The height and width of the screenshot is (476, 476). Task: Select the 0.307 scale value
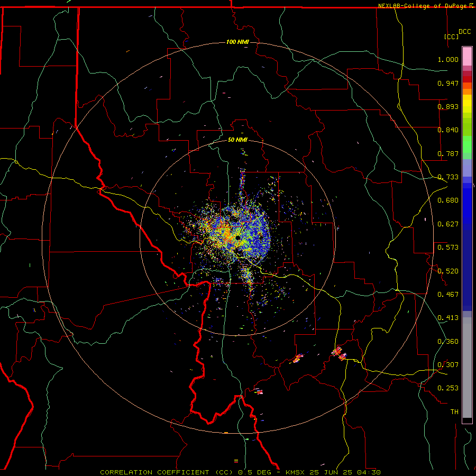pos(448,365)
